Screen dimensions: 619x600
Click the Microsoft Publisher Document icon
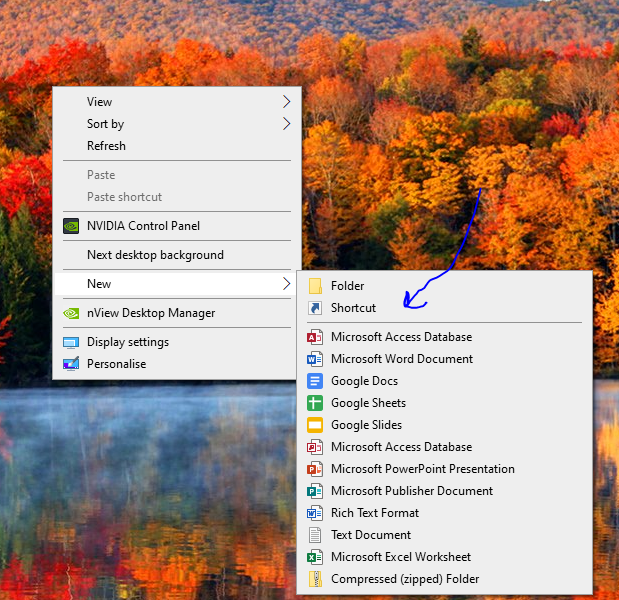[315, 491]
